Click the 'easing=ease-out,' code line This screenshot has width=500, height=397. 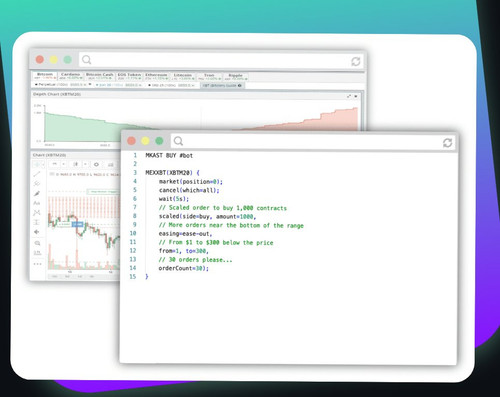tap(185, 234)
